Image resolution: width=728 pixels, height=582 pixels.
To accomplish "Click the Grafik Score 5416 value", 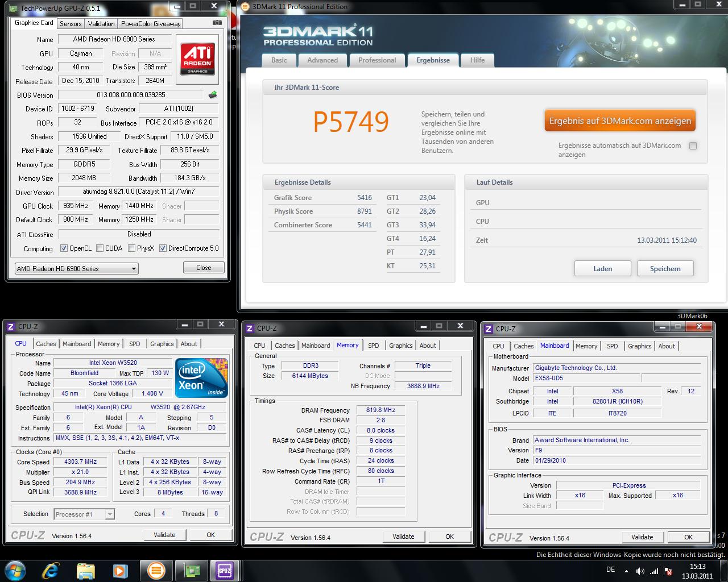I will 365,198.
